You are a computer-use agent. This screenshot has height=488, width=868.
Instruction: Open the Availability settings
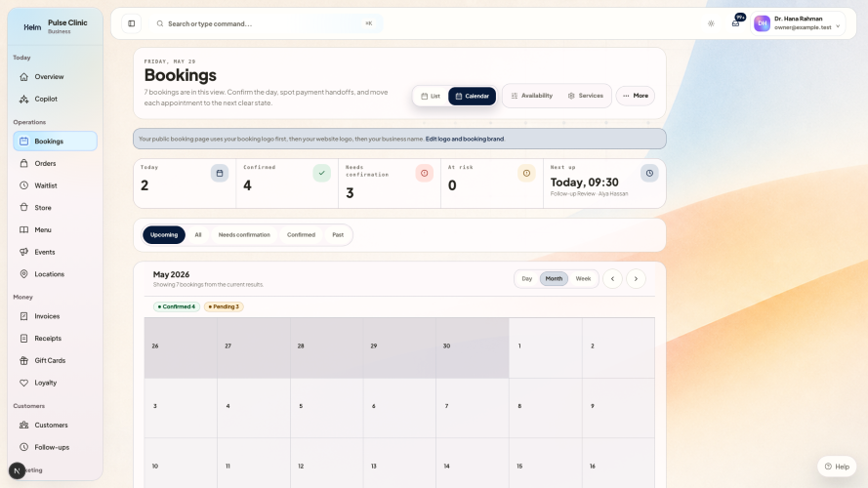(x=531, y=96)
